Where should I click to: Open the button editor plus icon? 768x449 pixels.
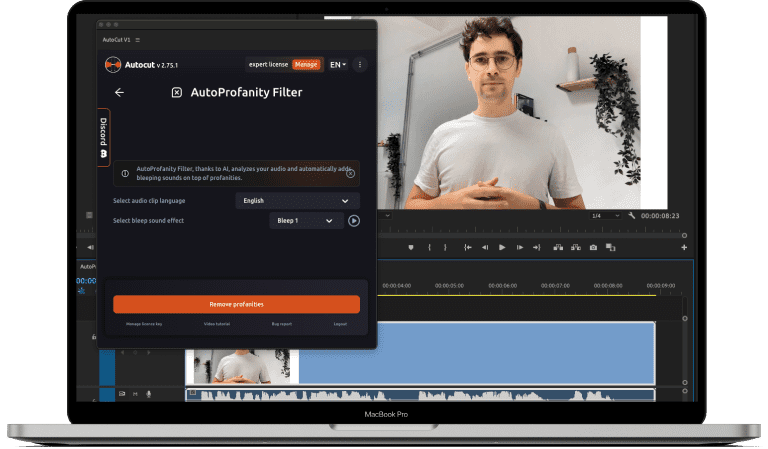point(684,248)
